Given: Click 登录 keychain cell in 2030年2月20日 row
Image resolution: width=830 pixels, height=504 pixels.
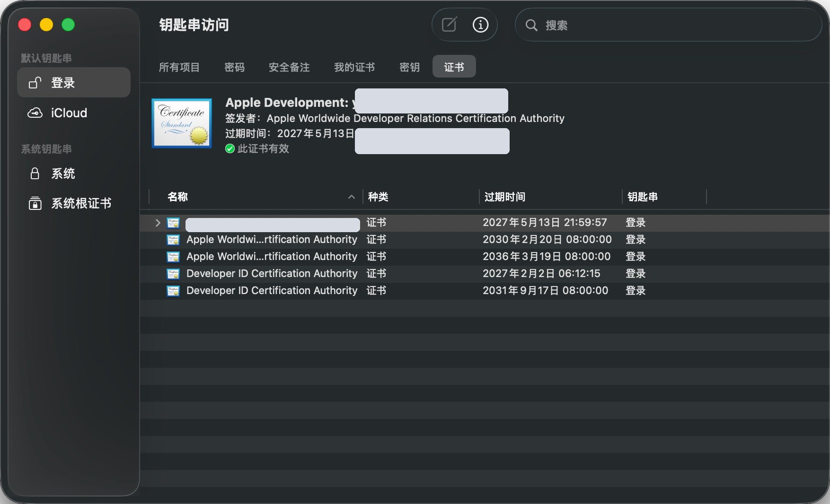Looking at the screenshot, I should tap(636, 240).
